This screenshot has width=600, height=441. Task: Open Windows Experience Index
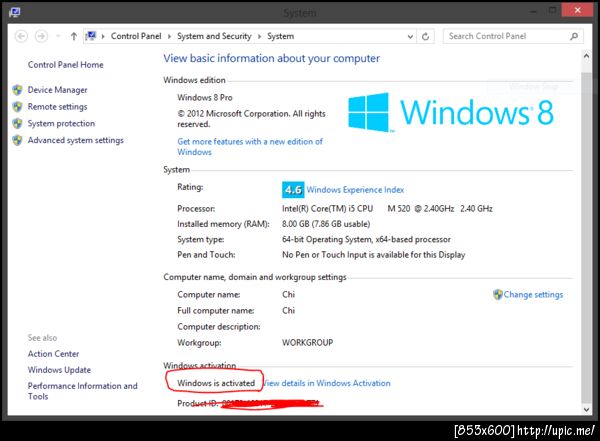pyautogui.click(x=355, y=190)
